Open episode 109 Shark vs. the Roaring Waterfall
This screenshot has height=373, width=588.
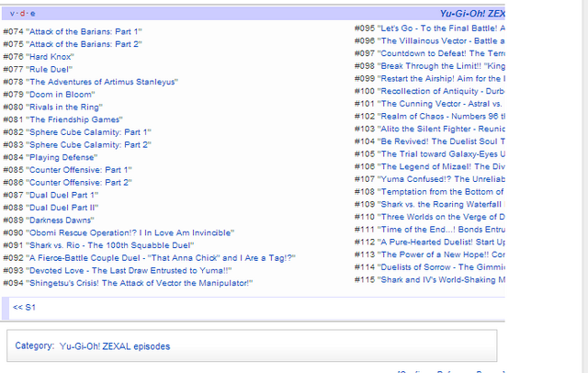(x=441, y=204)
